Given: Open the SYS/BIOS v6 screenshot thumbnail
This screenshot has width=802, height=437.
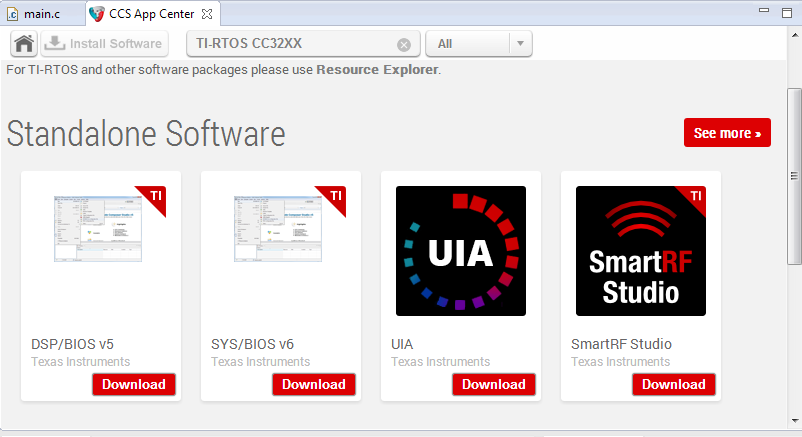Looking at the screenshot, I should [278, 228].
